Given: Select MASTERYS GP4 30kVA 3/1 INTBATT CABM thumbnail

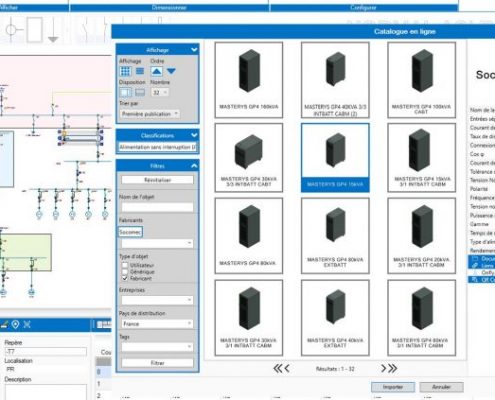Looking at the screenshot, I should click(249, 318).
